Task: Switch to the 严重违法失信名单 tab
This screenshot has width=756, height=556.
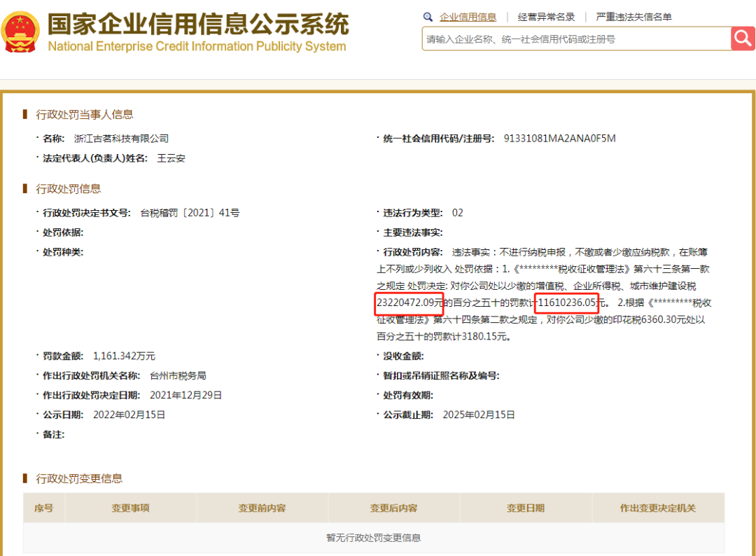Action: tap(633, 17)
